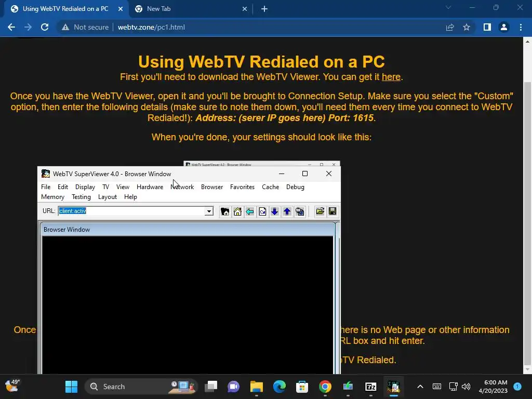Open the Display menu

click(x=85, y=187)
